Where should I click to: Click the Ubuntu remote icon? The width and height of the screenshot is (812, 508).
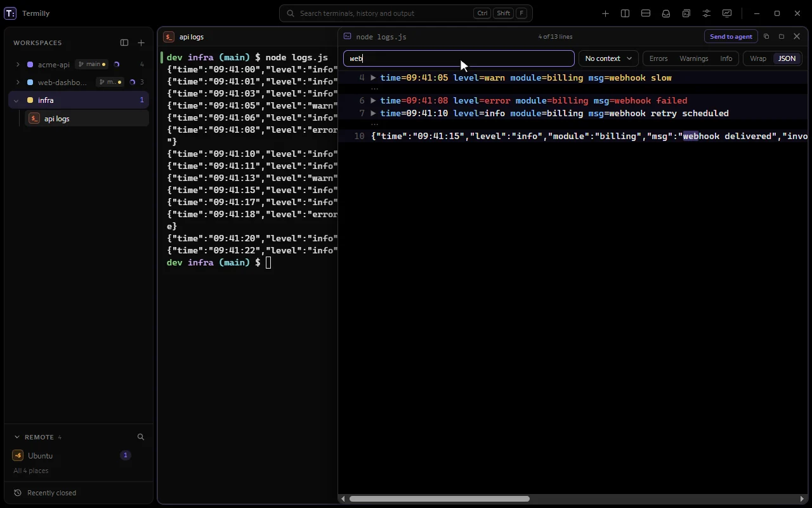point(18,455)
